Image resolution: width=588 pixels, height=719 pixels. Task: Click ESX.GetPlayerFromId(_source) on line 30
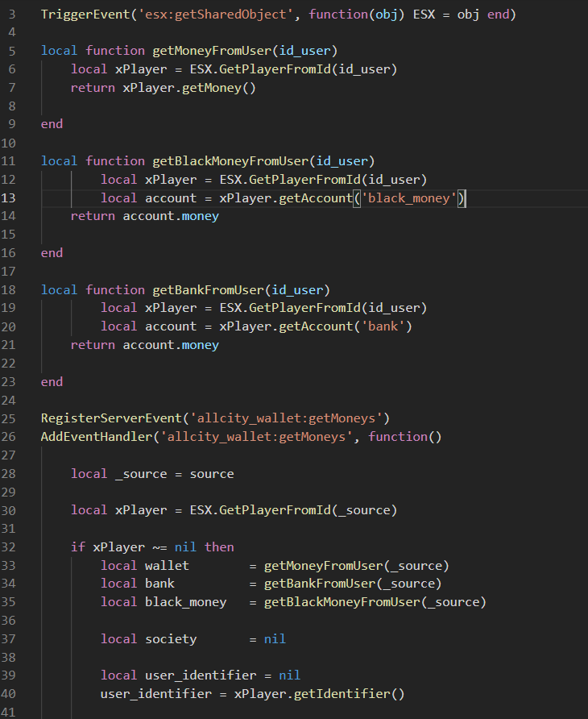click(x=293, y=510)
